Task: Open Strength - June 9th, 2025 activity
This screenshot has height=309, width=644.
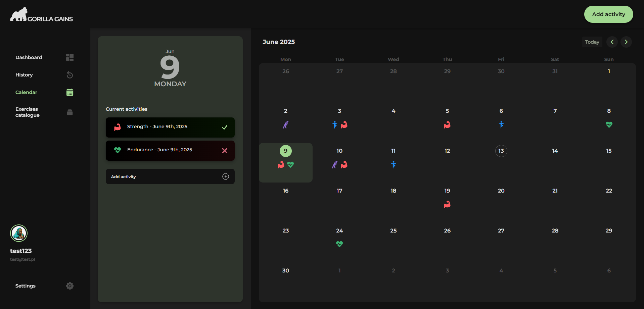Action: [x=170, y=127]
